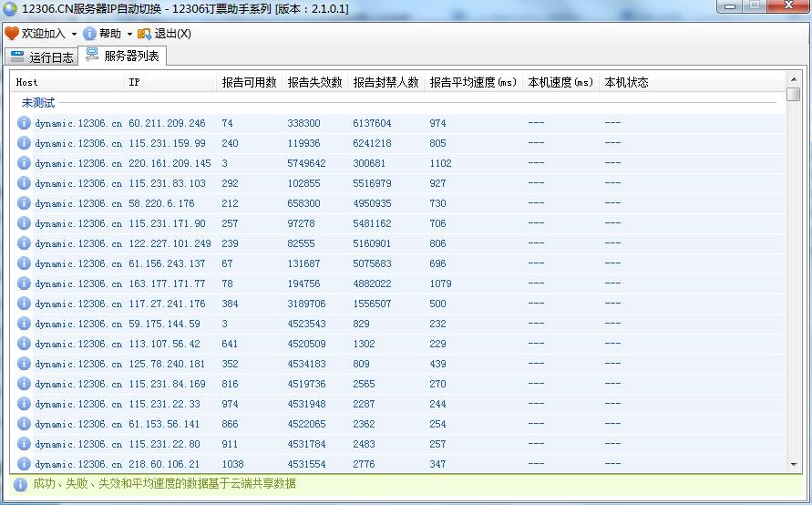Expand the 帮助 dropdown arrow
The width and height of the screenshot is (812, 505).
coord(129,34)
